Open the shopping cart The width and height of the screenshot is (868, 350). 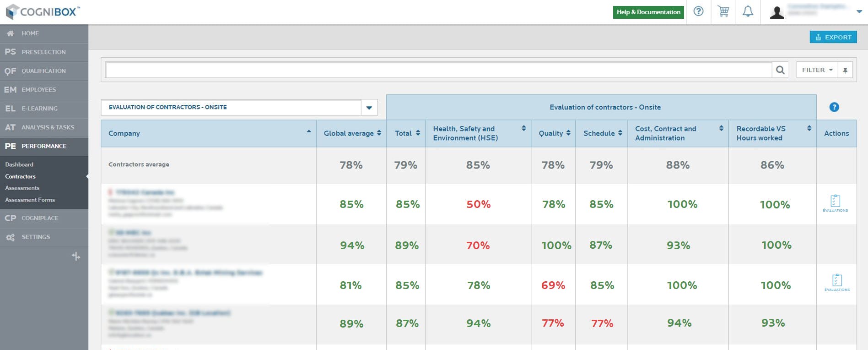[723, 11]
